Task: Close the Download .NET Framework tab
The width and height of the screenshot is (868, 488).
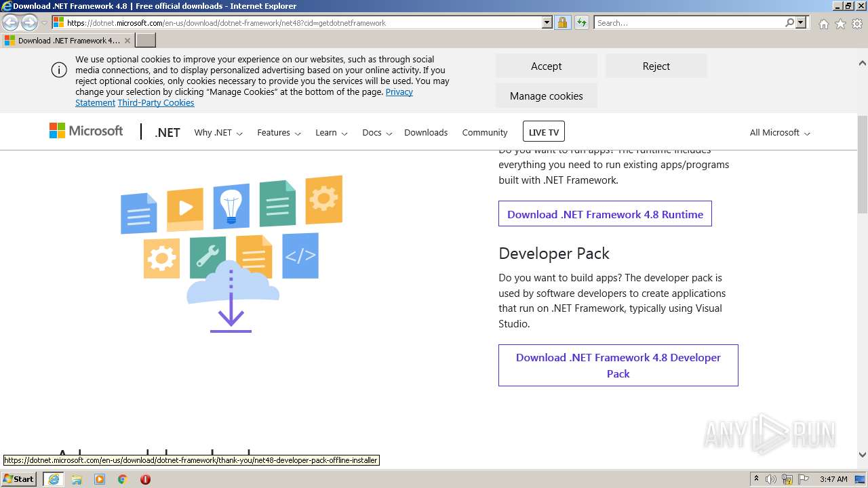Action: click(127, 41)
